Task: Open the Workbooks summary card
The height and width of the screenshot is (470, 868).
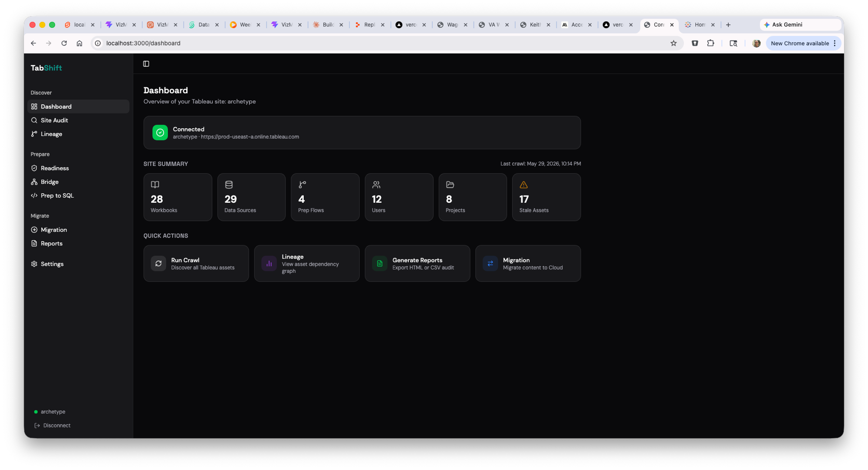Action: pos(178,197)
